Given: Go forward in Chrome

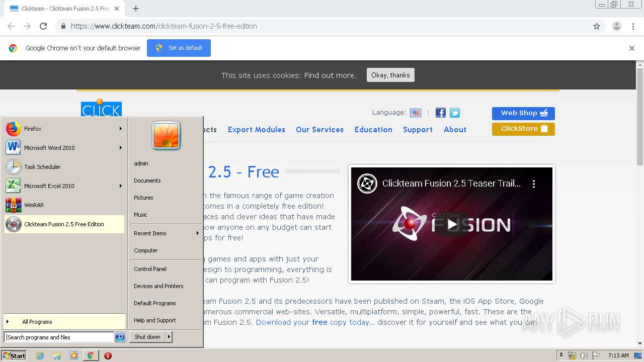Looking at the screenshot, I should pyautogui.click(x=27, y=26).
